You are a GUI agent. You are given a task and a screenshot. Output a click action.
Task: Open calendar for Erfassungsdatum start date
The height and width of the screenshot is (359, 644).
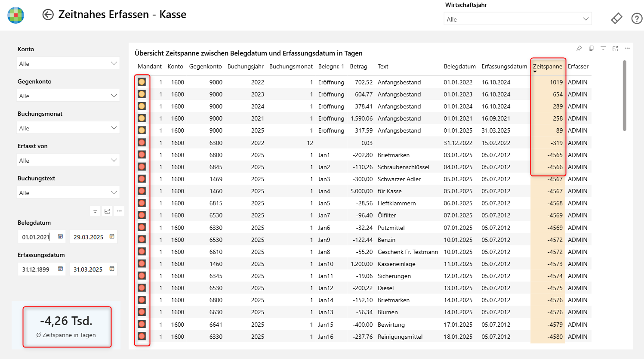click(x=61, y=269)
